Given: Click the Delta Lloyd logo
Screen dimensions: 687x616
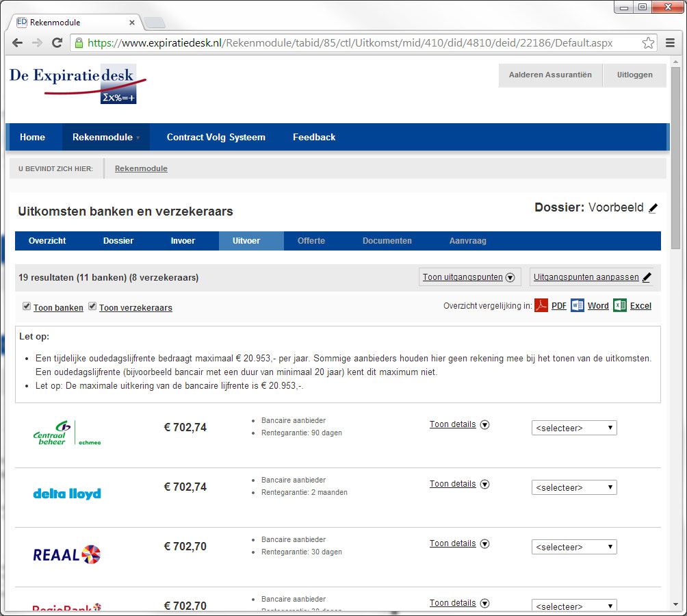Looking at the screenshot, I should point(67,493).
